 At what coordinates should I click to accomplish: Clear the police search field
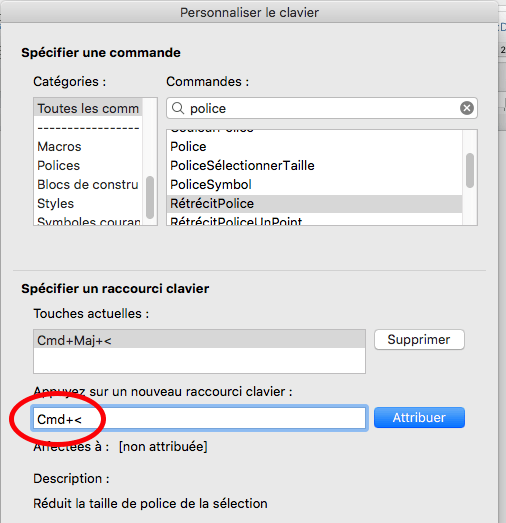click(467, 108)
